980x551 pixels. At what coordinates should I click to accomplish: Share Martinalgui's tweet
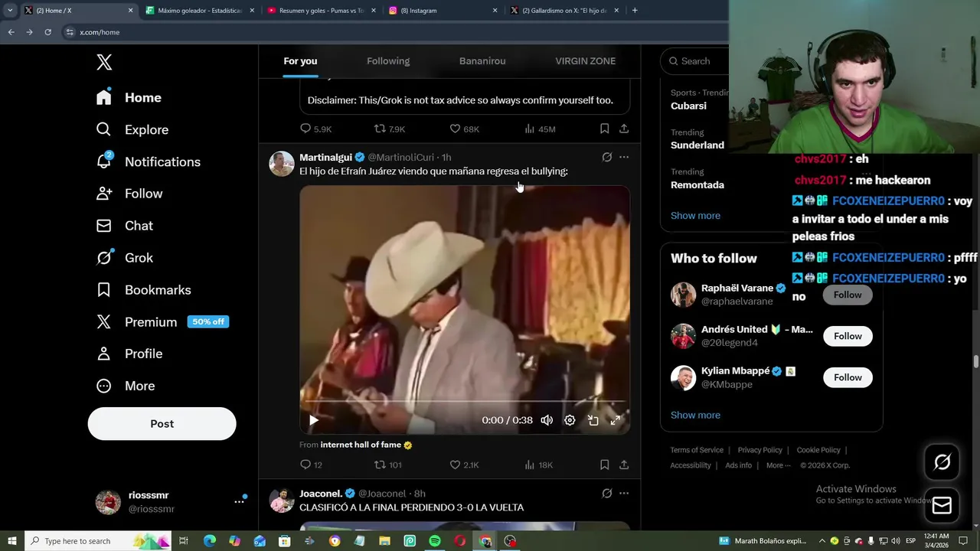[x=624, y=465]
